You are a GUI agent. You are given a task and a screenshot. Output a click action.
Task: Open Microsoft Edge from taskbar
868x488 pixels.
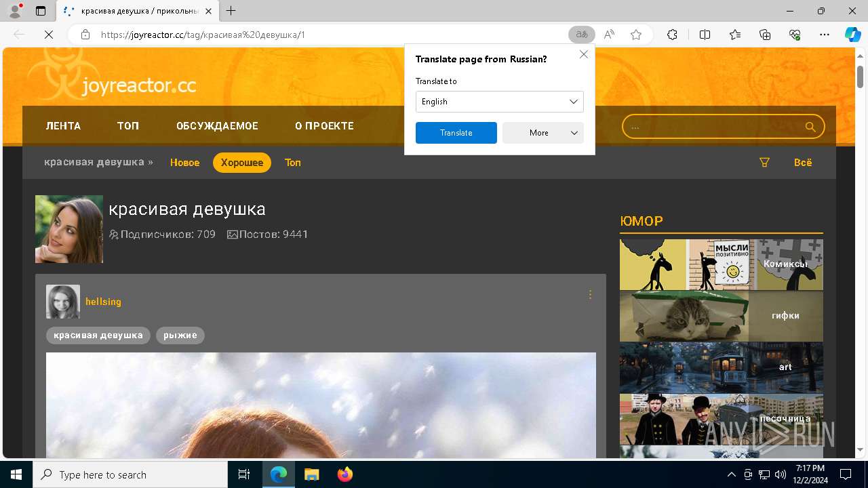(279, 474)
